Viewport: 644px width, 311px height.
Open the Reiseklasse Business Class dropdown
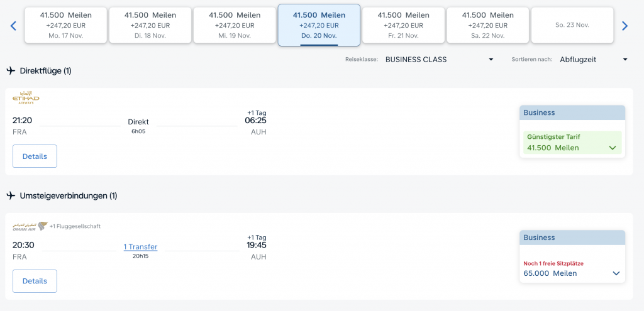pos(440,60)
